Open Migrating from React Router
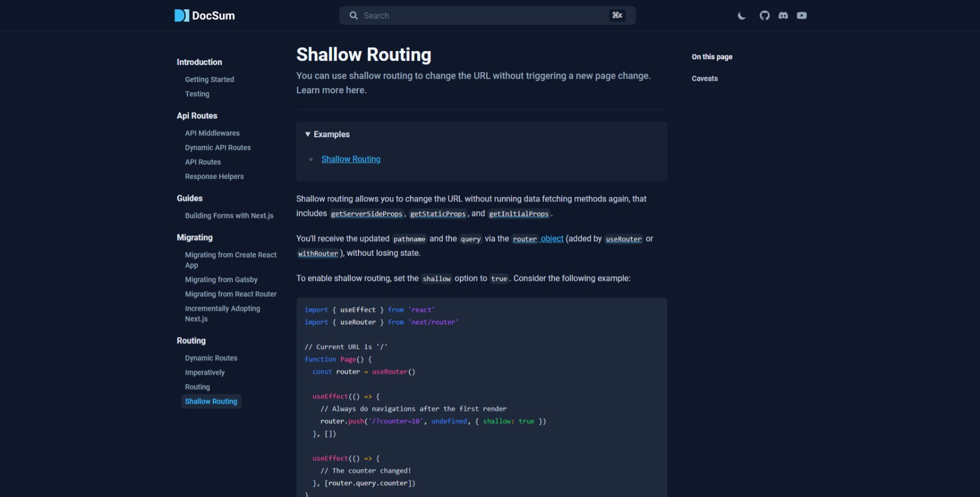This screenshot has width=980, height=497. pyautogui.click(x=231, y=294)
